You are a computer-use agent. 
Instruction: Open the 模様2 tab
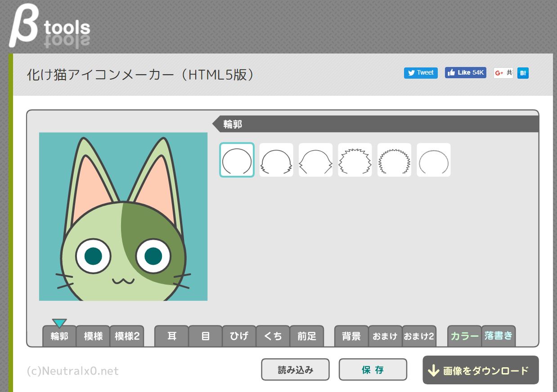pyautogui.click(x=127, y=336)
